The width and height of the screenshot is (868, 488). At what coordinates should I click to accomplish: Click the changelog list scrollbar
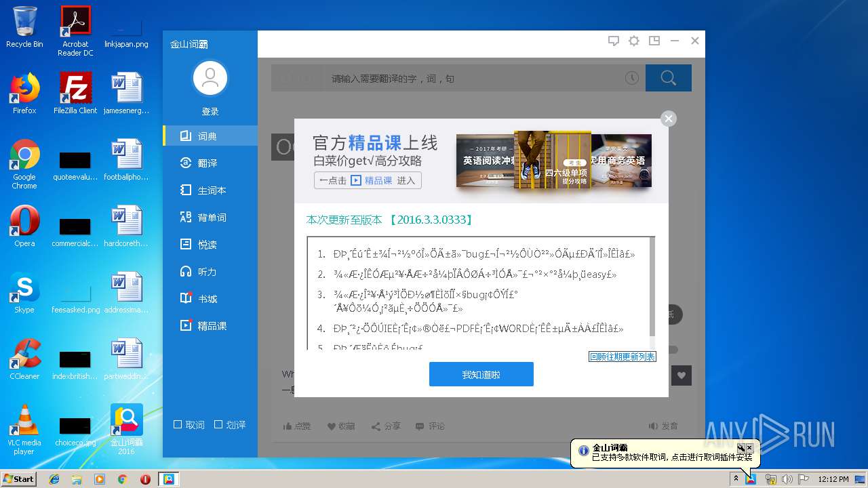pyautogui.click(x=652, y=286)
